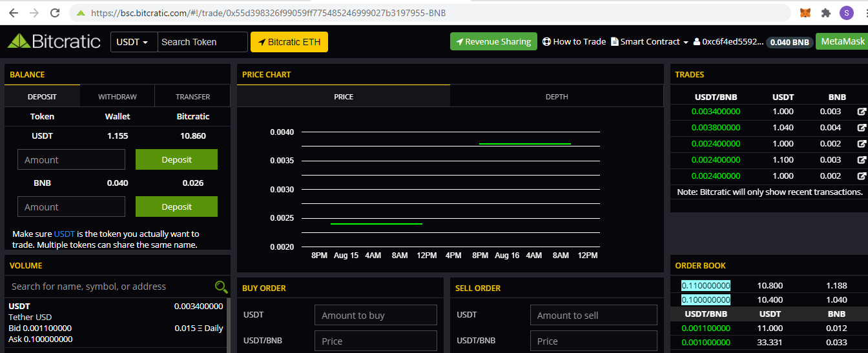
Task: Open the browser extensions puzzle icon
Action: point(825,13)
